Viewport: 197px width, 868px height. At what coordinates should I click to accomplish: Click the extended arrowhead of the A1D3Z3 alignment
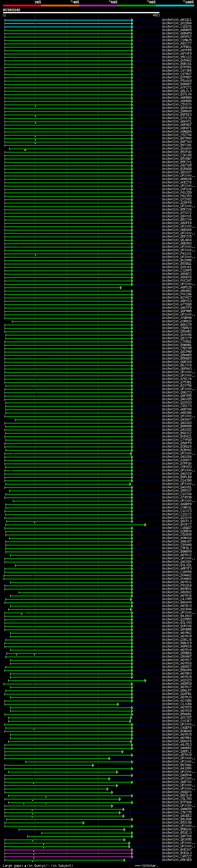click(146, 680)
